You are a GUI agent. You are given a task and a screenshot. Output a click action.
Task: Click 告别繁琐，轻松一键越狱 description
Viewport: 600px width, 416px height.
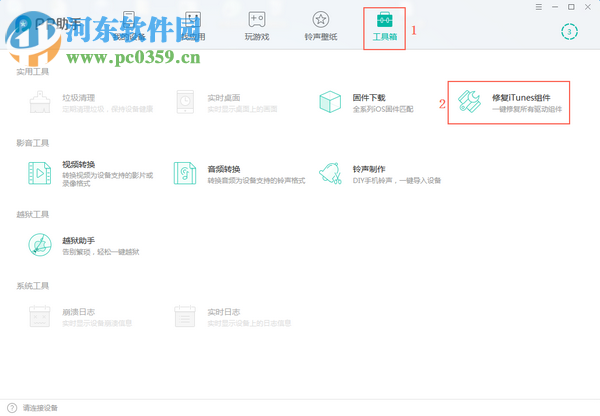coord(101,252)
